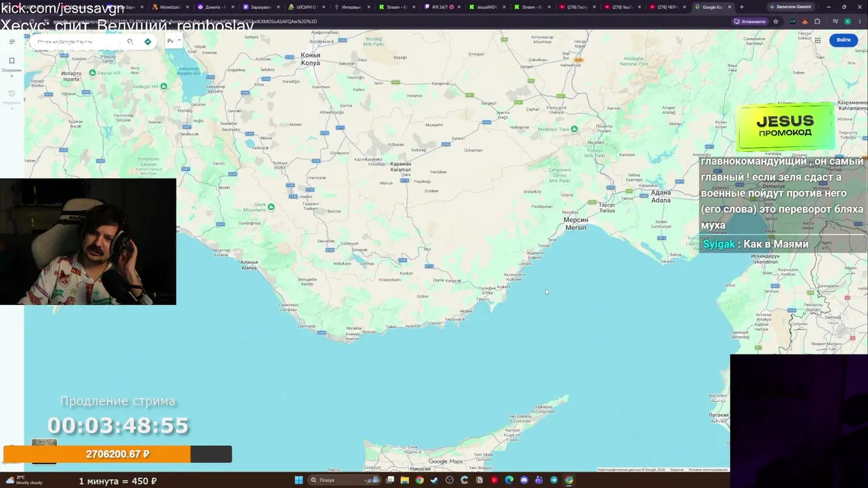Open Notion from the taskbar
The height and width of the screenshot is (488, 868).
(479, 480)
